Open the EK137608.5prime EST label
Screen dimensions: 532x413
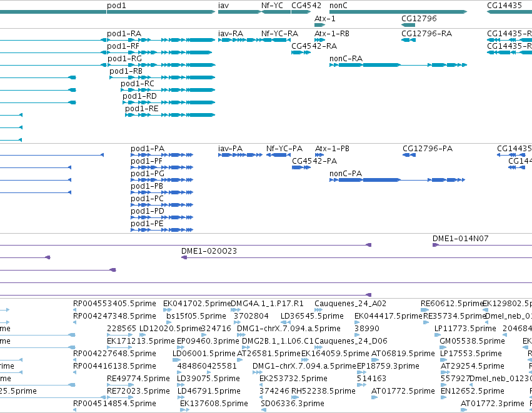214,404
